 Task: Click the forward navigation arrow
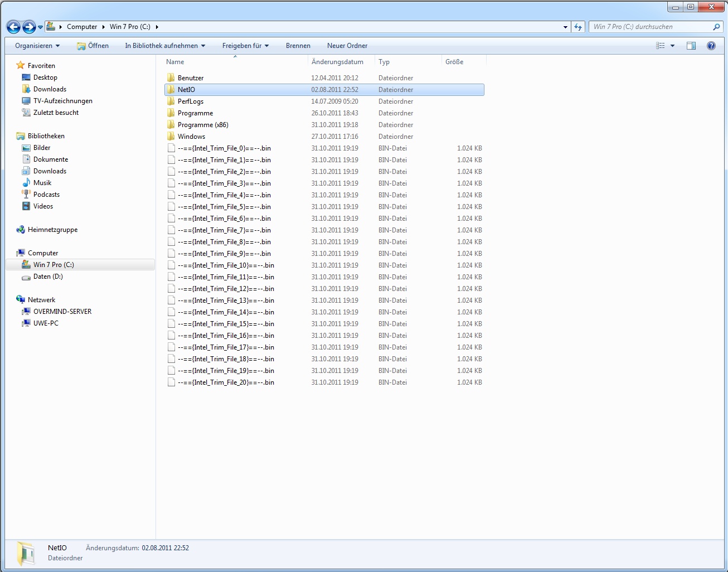coord(29,27)
